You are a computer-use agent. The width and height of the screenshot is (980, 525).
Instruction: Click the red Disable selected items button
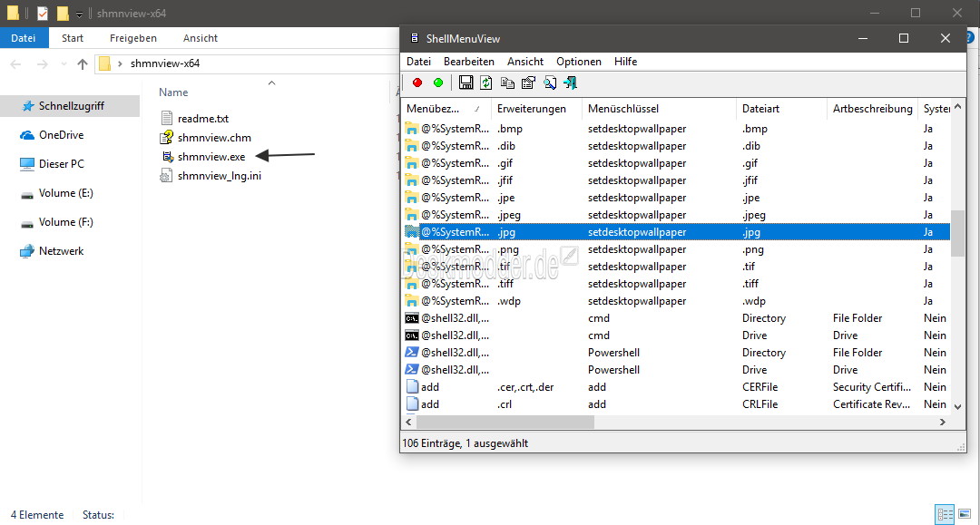[x=417, y=83]
